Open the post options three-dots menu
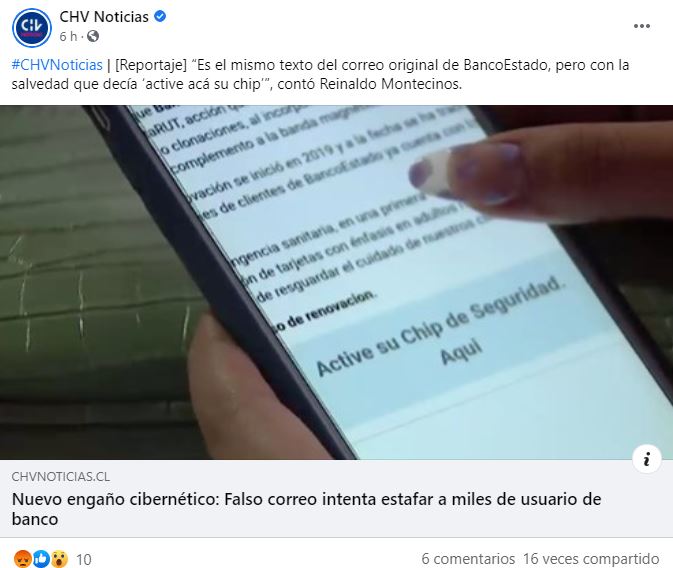Image resolution: width=673 pixels, height=568 pixels. (x=642, y=26)
